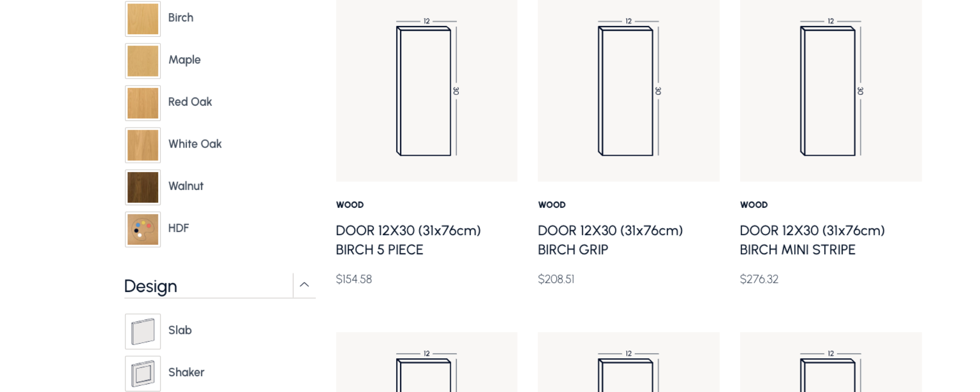Viewport: 980px width, 392px height.
Task: Open the Birch Grip door image
Action: coord(628,90)
